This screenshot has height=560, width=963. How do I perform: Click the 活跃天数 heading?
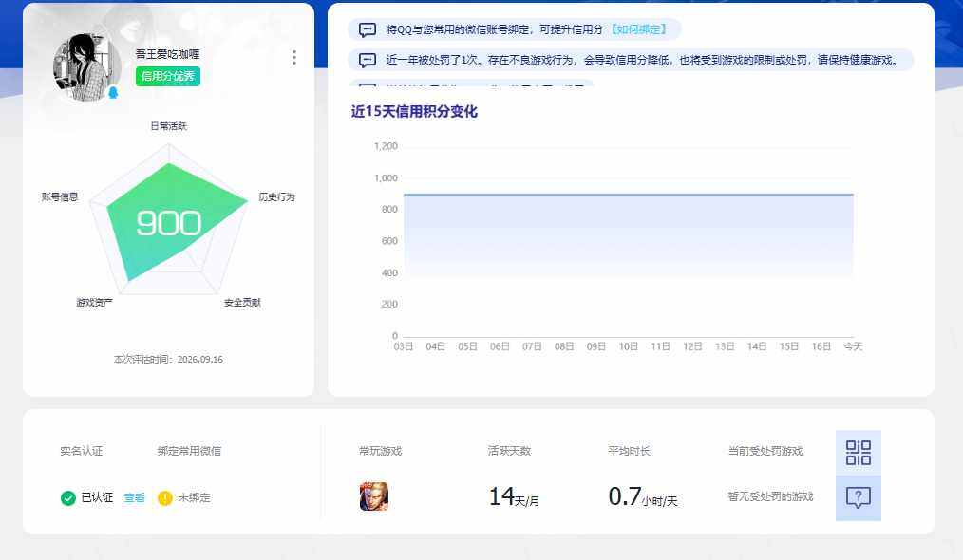click(509, 451)
